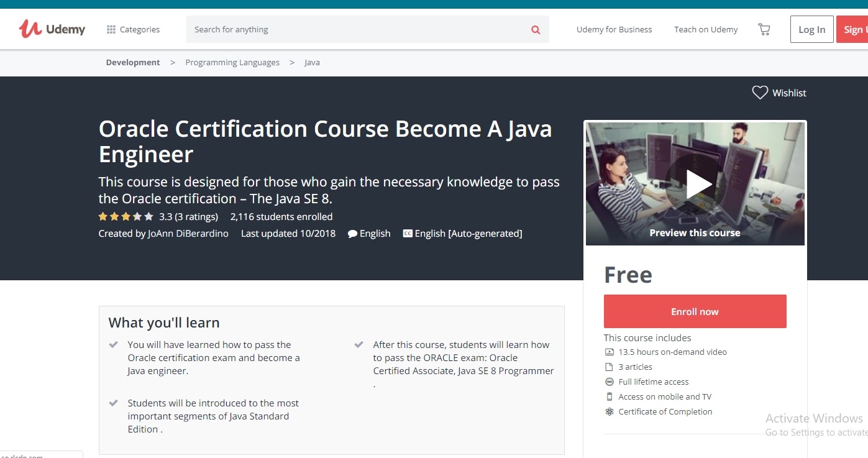The width and height of the screenshot is (868, 458).
Task: Click Preview this course caption
Action: 695,233
